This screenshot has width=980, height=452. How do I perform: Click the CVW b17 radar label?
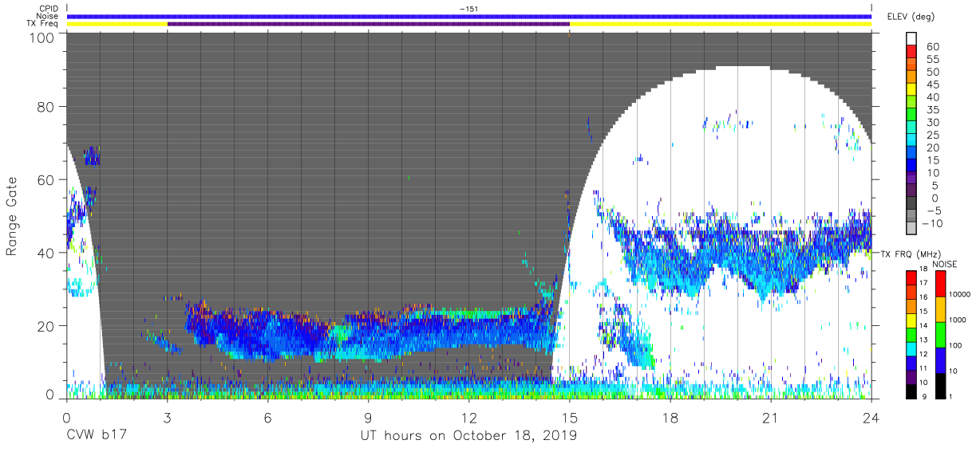pyautogui.click(x=96, y=435)
